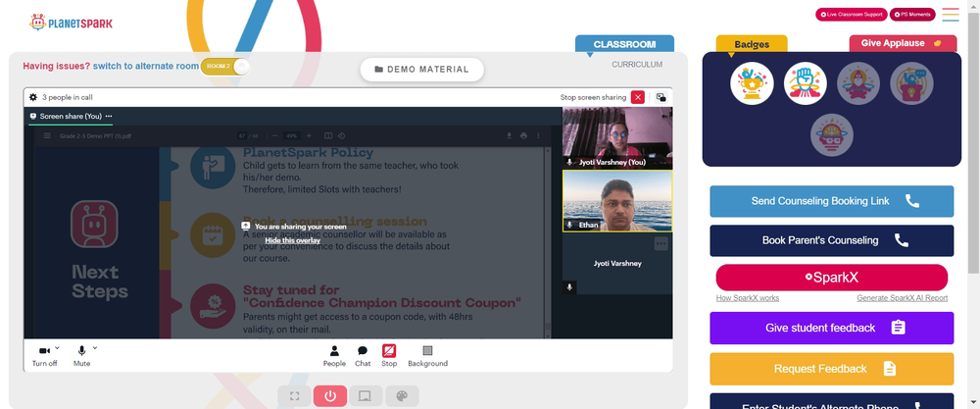Award the brain with glasses badge
The image size is (980, 409).
point(832,135)
